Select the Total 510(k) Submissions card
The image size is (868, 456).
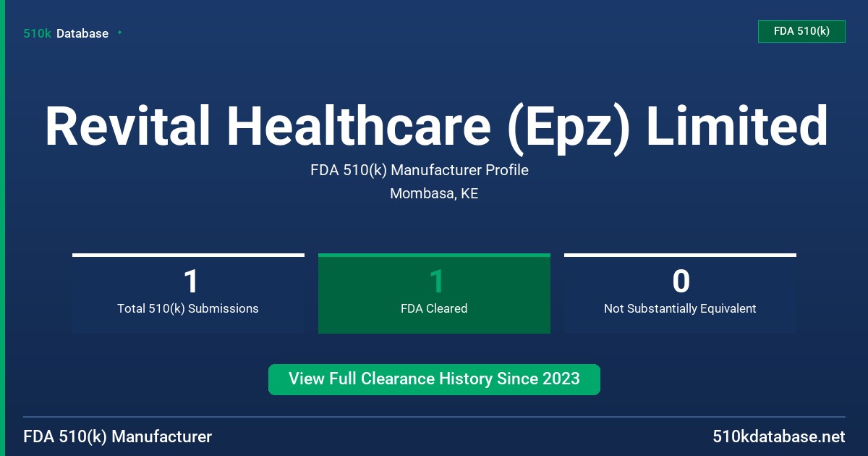tap(188, 293)
